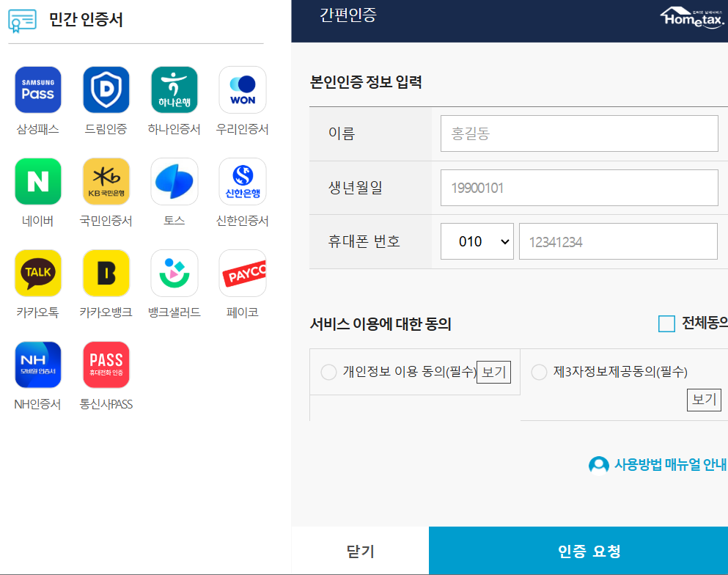The image size is (728, 575).
Task: Pick the 신한은행 certificate icon
Action: pyautogui.click(x=243, y=181)
